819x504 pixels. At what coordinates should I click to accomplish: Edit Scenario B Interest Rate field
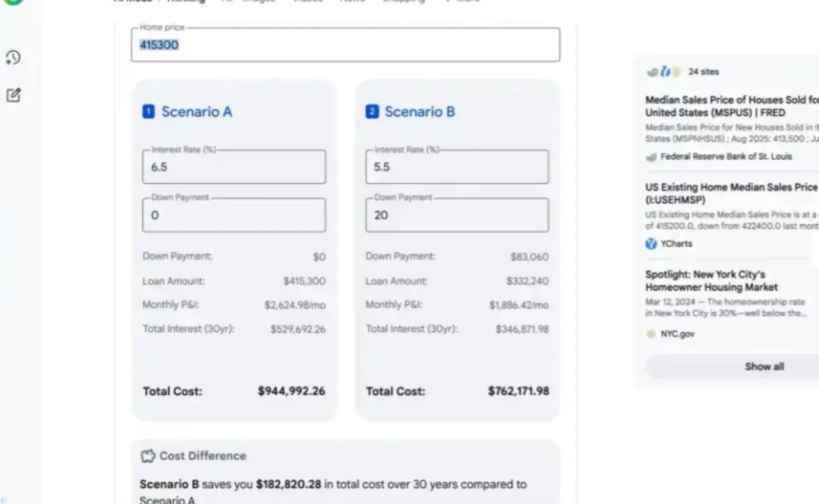click(457, 167)
